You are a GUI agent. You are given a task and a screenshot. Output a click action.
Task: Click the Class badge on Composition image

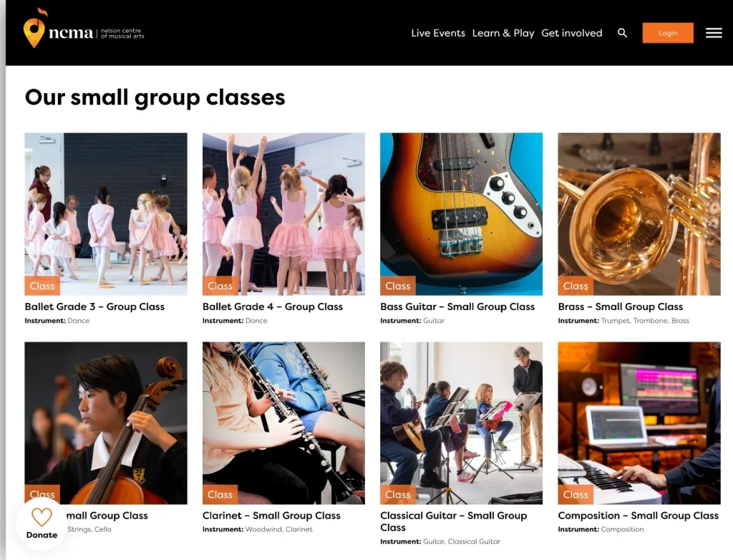pos(576,495)
